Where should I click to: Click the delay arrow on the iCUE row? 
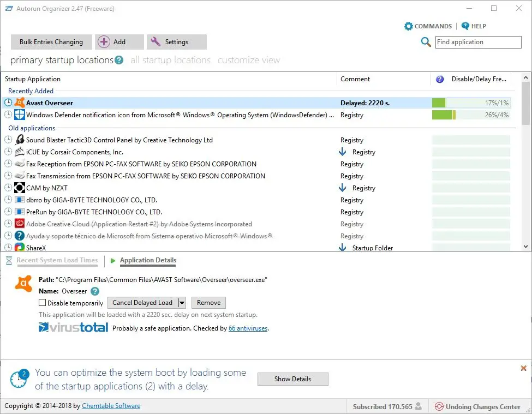point(342,152)
